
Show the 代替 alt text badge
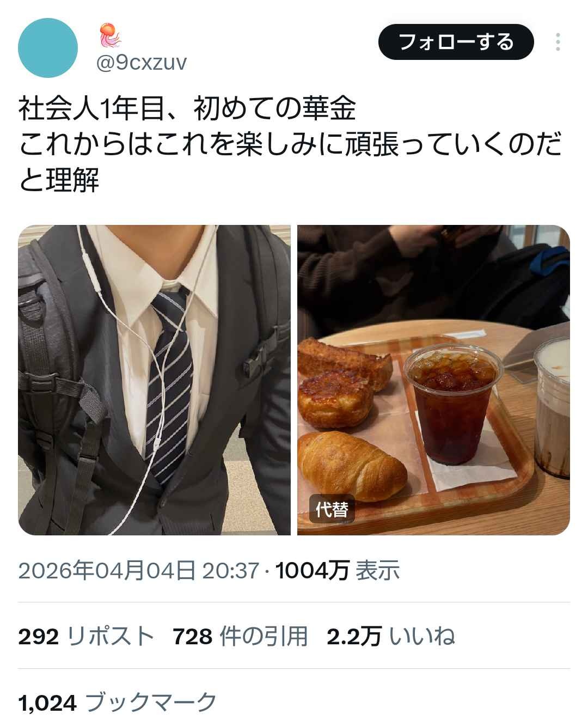click(x=332, y=510)
